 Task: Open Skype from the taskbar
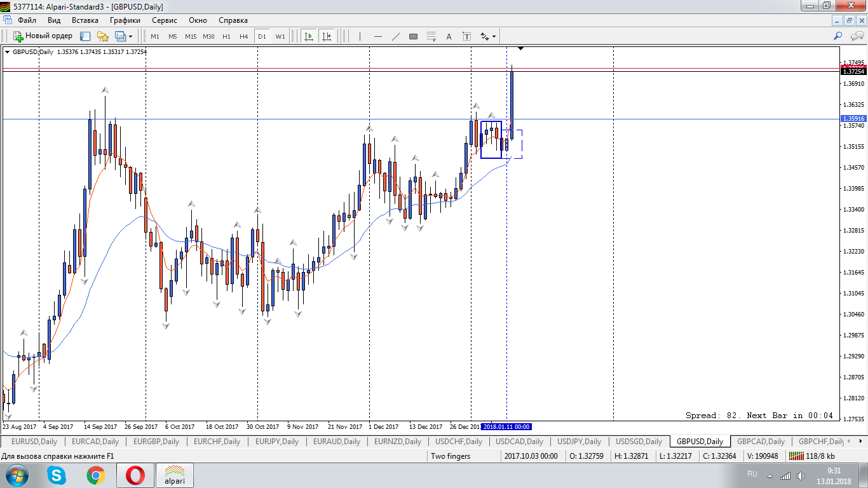click(57, 475)
